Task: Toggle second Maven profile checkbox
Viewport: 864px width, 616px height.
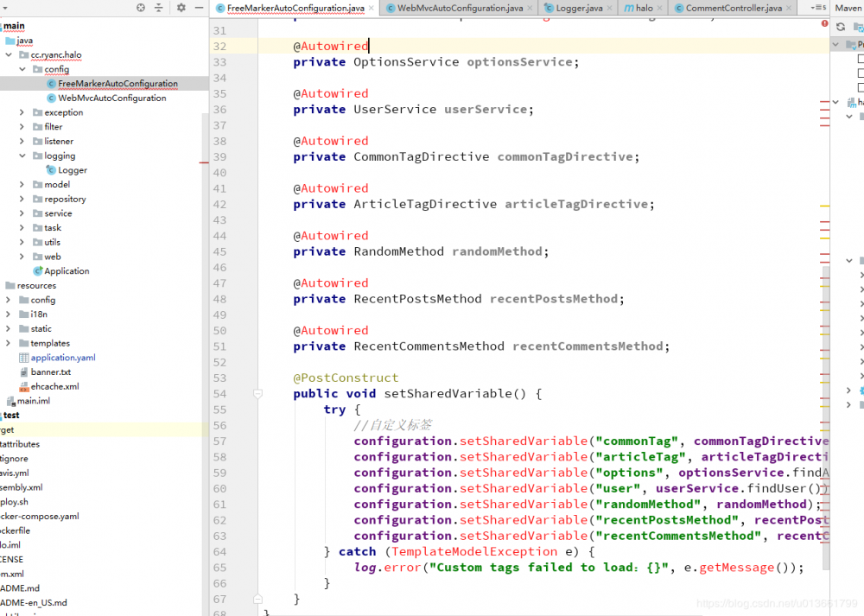Action: 861,73
